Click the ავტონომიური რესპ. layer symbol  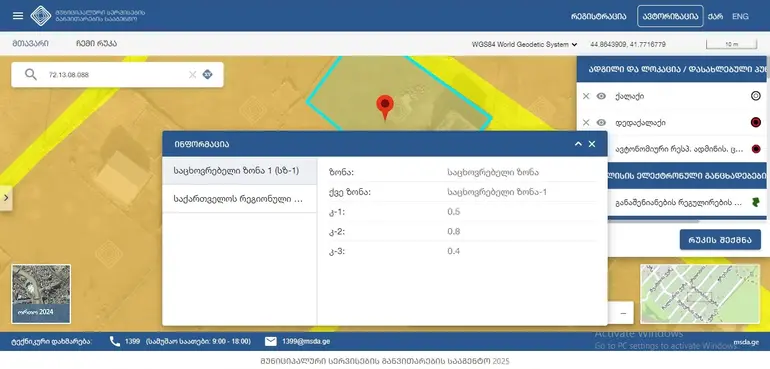pyautogui.click(x=756, y=149)
